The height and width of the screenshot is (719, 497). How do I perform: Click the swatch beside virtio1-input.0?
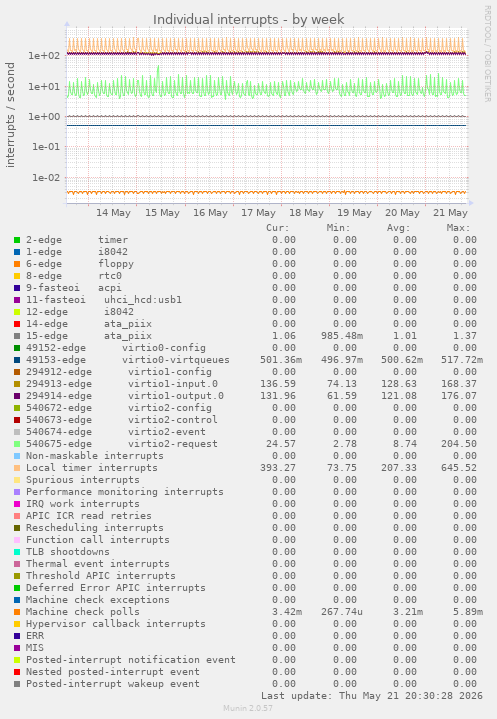click(x=17, y=384)
